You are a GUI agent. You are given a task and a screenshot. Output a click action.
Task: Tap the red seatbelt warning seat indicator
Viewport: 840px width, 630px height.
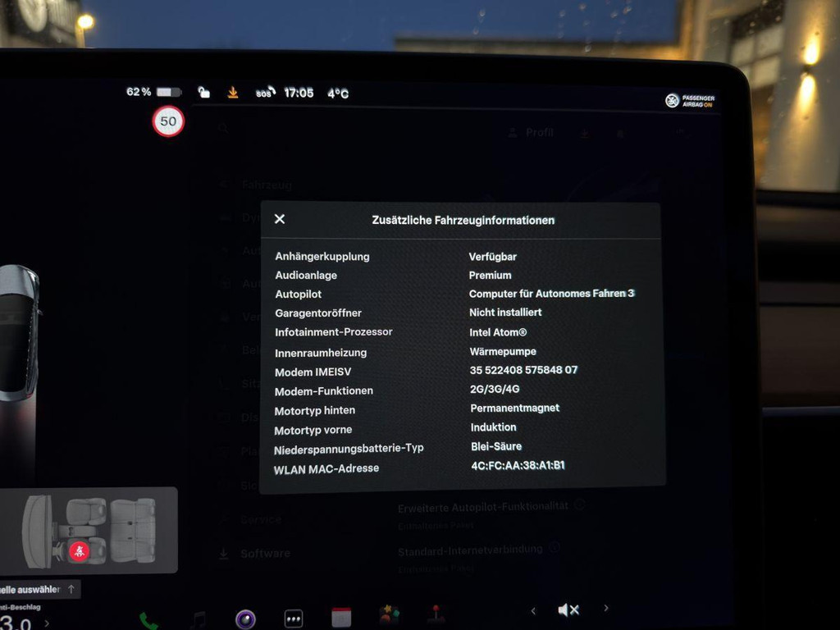coord(80,551)
